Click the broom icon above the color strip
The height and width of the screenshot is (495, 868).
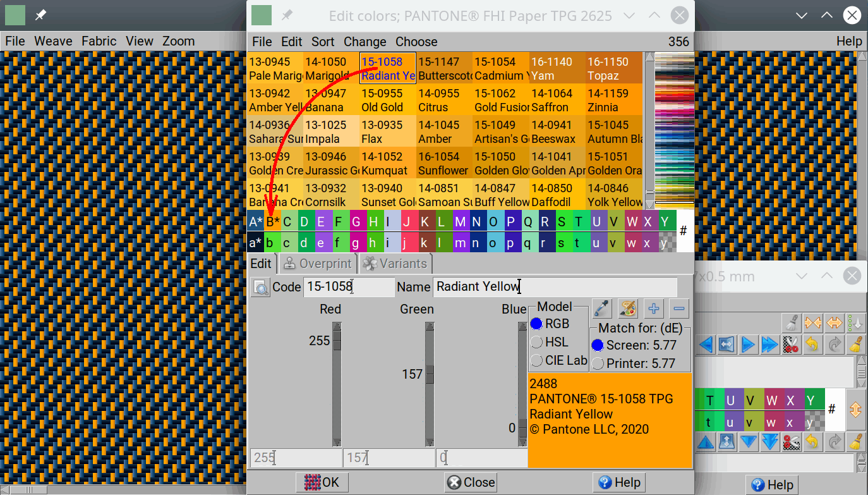855,345
